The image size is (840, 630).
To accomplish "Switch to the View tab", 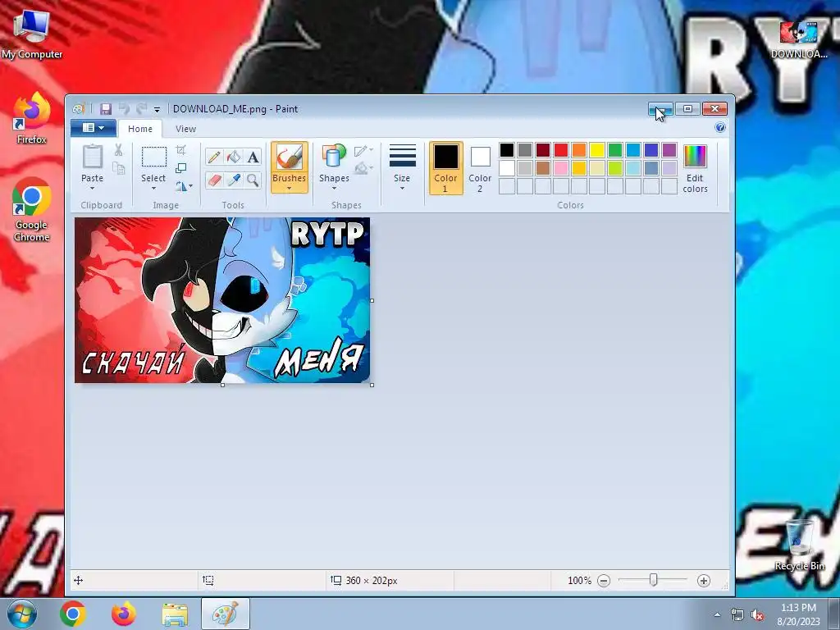I will coord(186,129).
